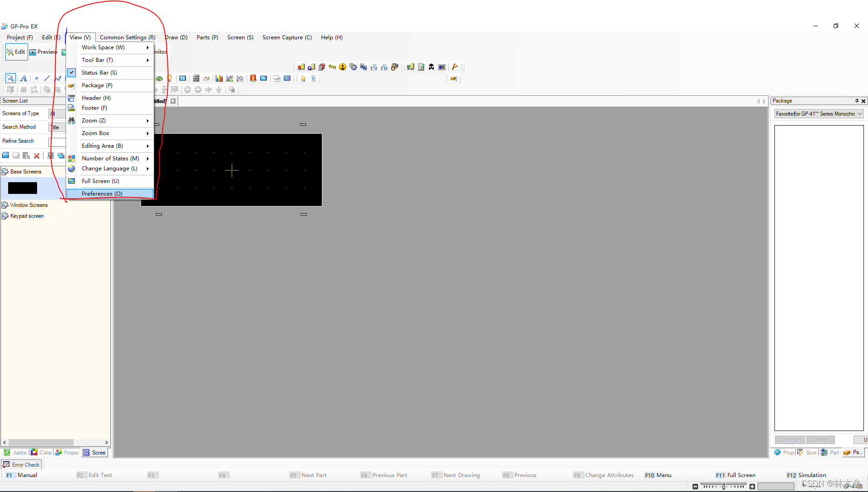Click the information toolbar icon
Image resolution: width=868 pixels, height=492 pixels.
pyautogui.click(x=343, y=67)
